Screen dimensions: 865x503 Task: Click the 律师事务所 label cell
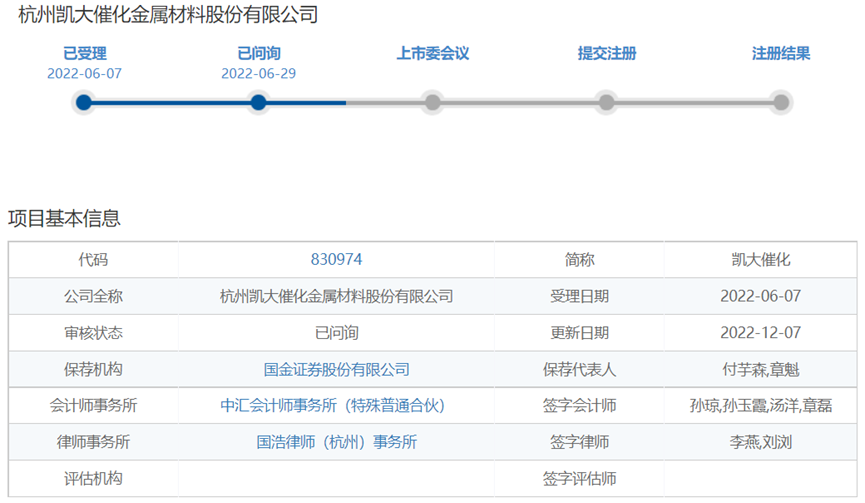click(93, 442)
